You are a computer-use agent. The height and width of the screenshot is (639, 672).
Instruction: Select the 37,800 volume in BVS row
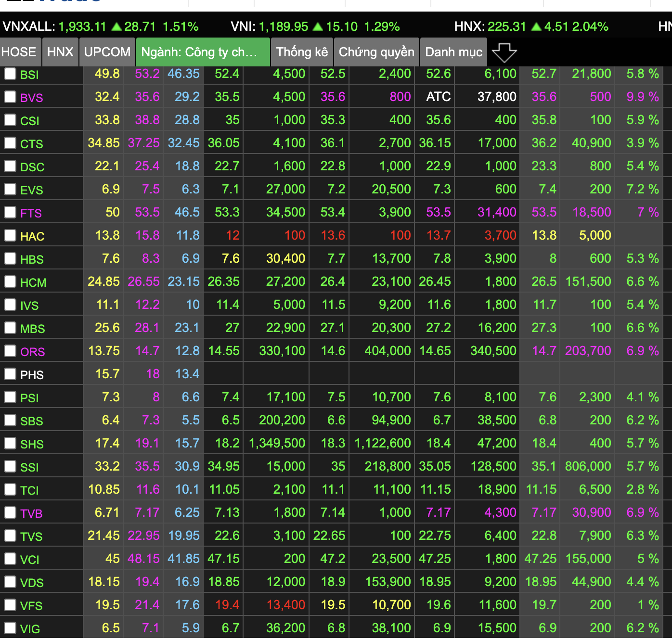[497, 97]
